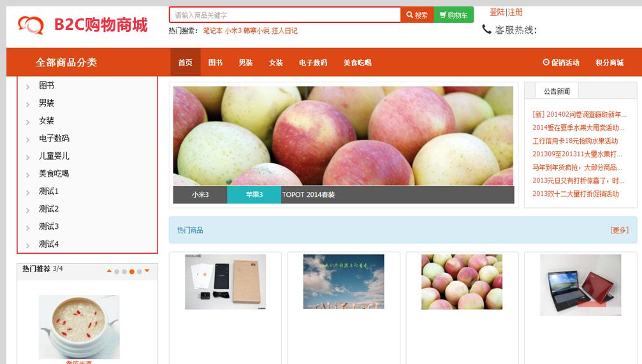Expand the 测试2 category chevron
642x364 pixels.
tap(28, 210)
